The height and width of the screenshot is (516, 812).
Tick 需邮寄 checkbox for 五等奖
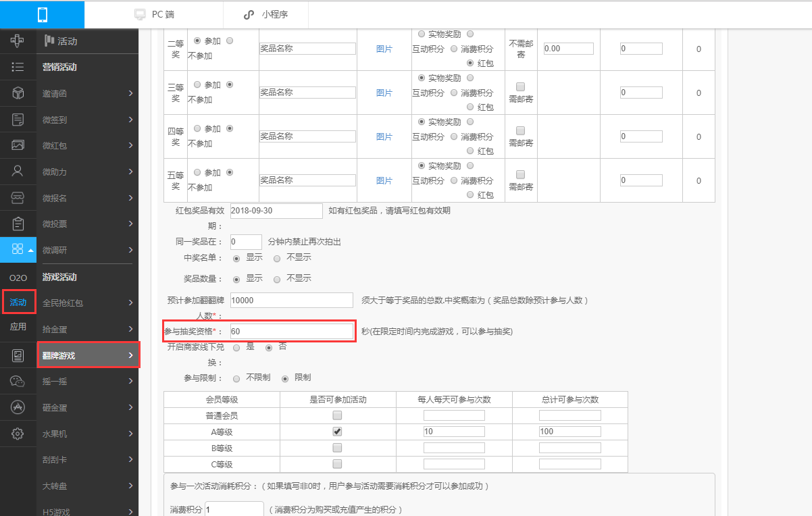pyautogui.click(x=521, y=174)
